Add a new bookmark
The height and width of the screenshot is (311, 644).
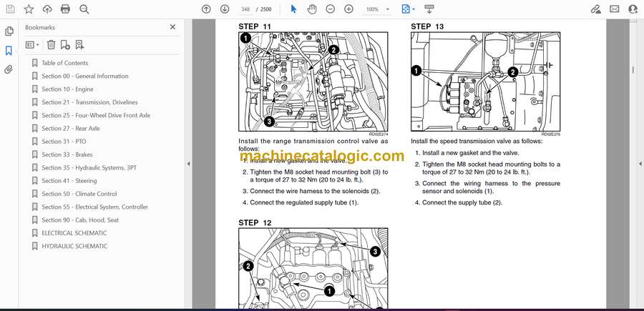pyautogui.click(x=65, y=45)
